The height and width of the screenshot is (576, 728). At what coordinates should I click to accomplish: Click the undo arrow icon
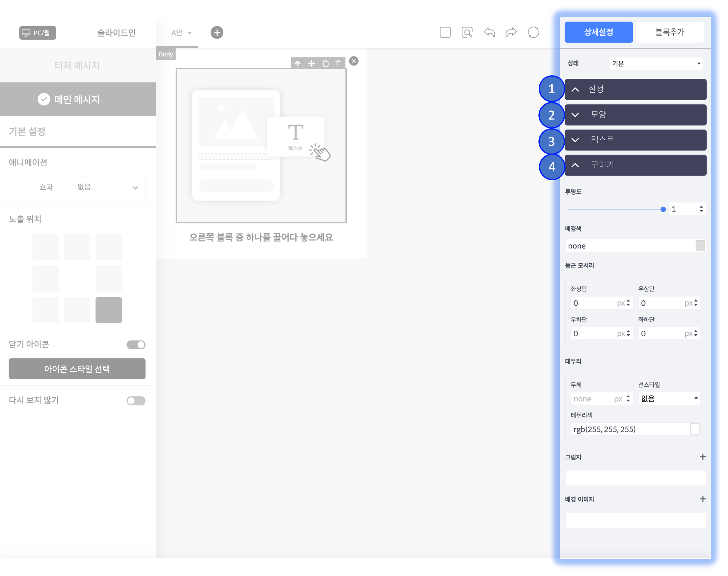click(x=489, y=32)
